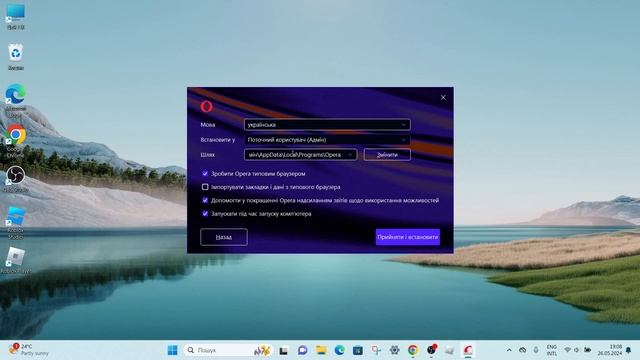640x360 pixels.
Task: Open the Roblox Player desktop shortcut
Action: [16, 260]
